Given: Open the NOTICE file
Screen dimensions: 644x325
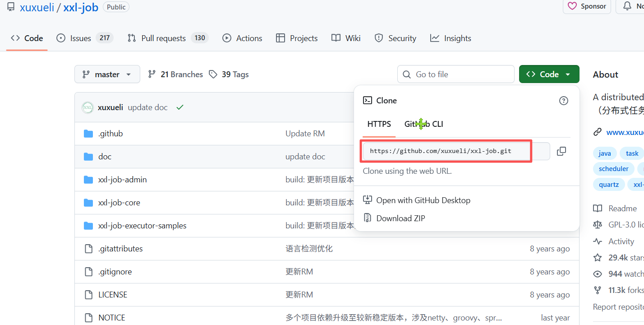Looking at the screenshot, I should tap(112, 318).
